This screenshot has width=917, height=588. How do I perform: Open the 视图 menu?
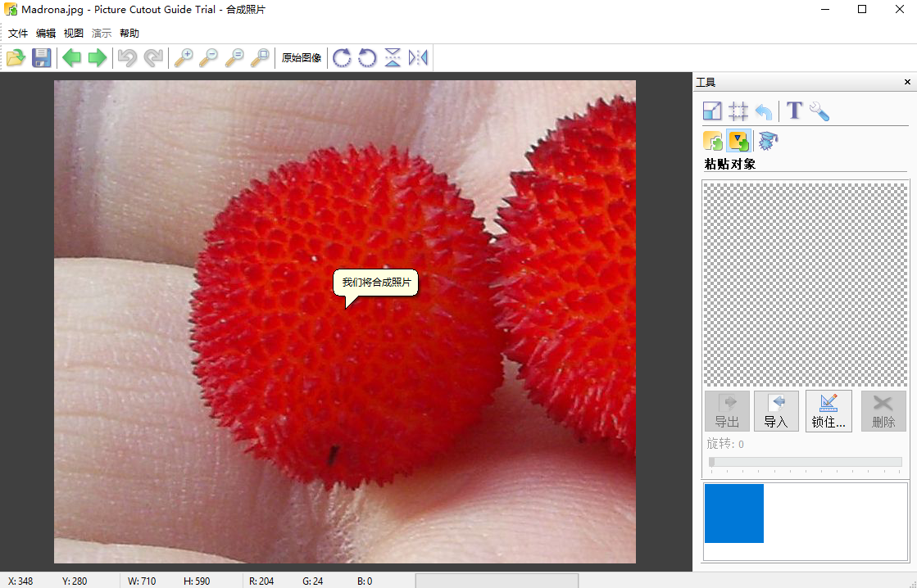tap(74, 34)
